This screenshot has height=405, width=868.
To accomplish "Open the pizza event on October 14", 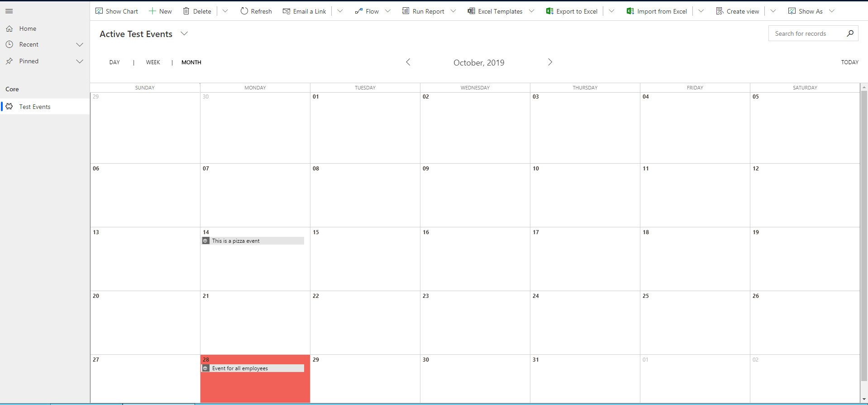I will click(x=253, y=241).
